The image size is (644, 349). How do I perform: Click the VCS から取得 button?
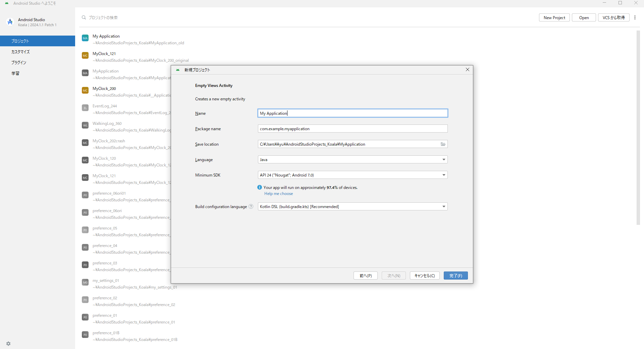tap(613, 18)
